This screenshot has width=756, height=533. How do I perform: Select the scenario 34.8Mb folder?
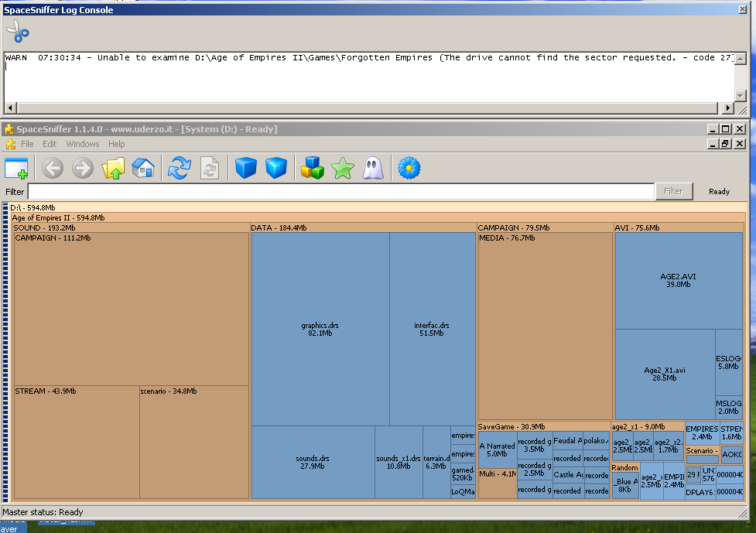[194, 442]
